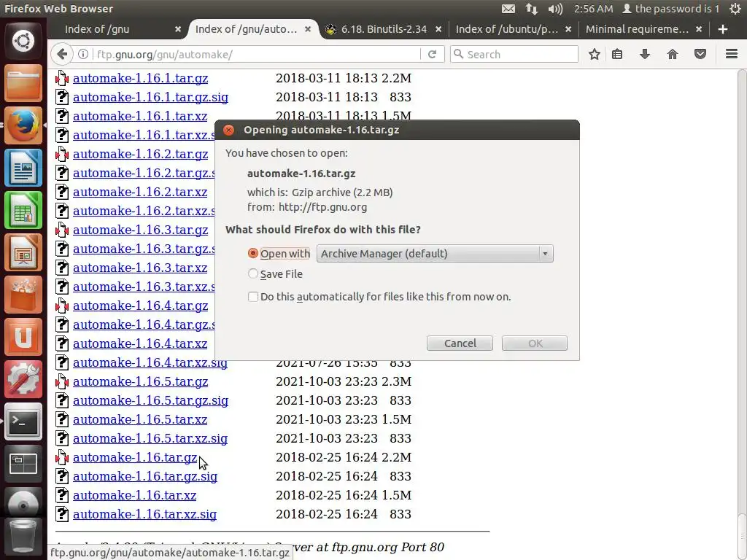Open the session gear menu in top panel
Viewport: 747px width, 560px height.
[735, 9]
